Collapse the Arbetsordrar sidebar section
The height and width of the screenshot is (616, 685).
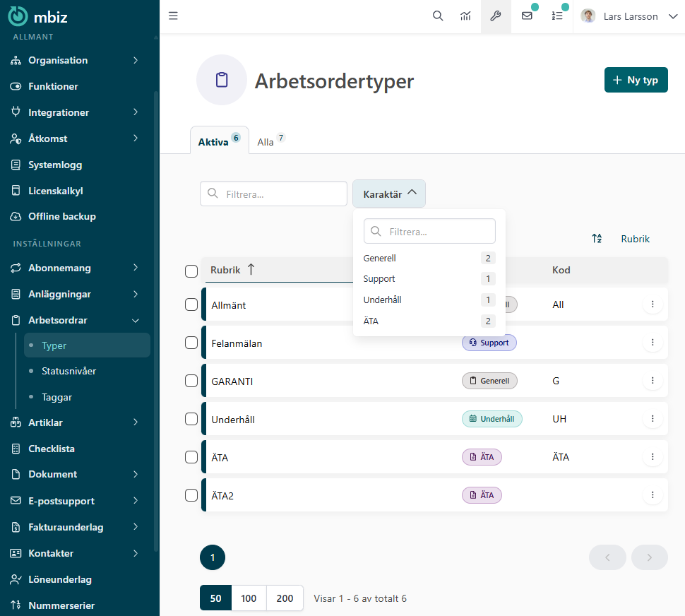(136, 321)
